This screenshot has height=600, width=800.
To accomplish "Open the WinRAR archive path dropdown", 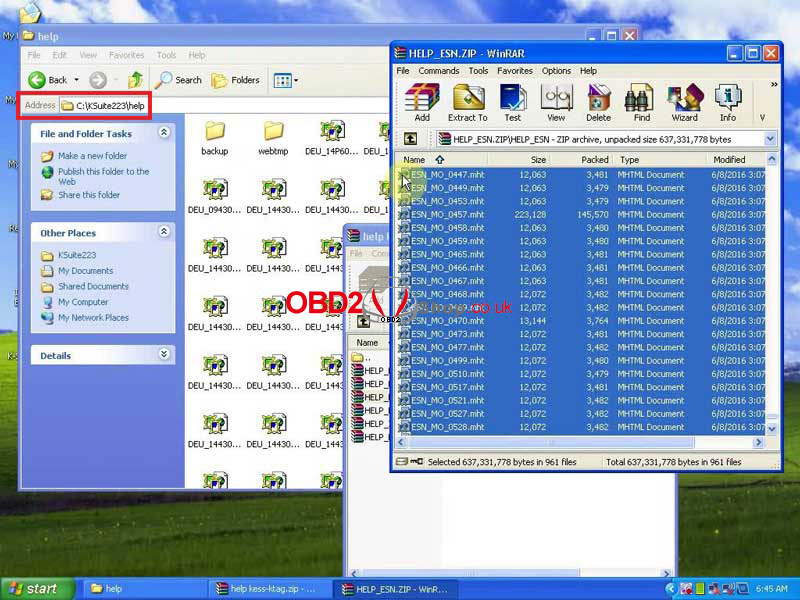I will (x=770, y=139).
